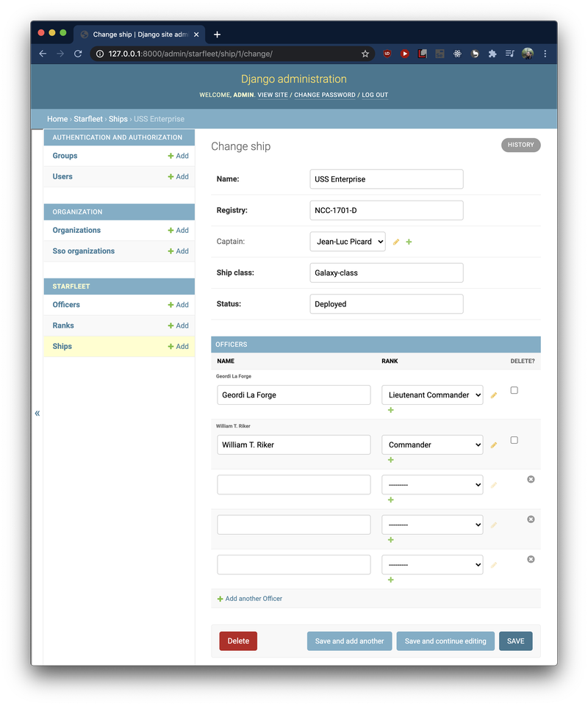Image resolution: width=588 pixels, height=706 pixels.
Task: Tick Delete checkbox for William T. Riker
Action: 514,440
